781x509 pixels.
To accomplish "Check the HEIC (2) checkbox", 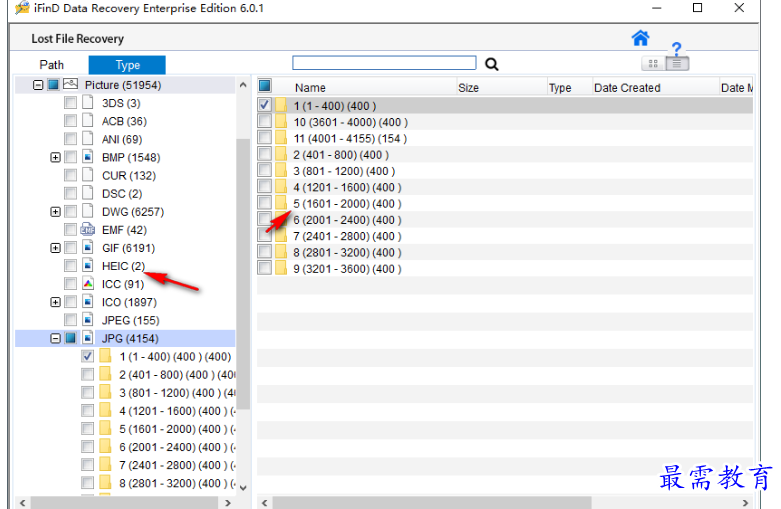I will [x=70, y=266].
